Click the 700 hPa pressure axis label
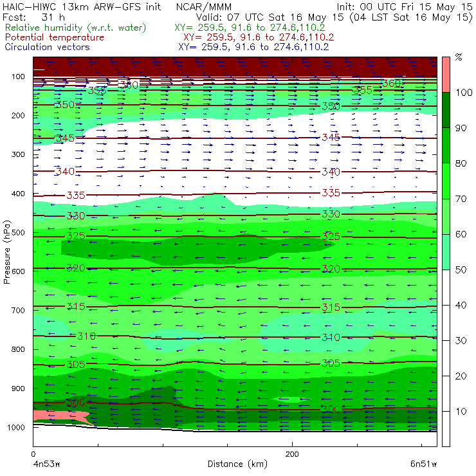 (x=18, y=311)
